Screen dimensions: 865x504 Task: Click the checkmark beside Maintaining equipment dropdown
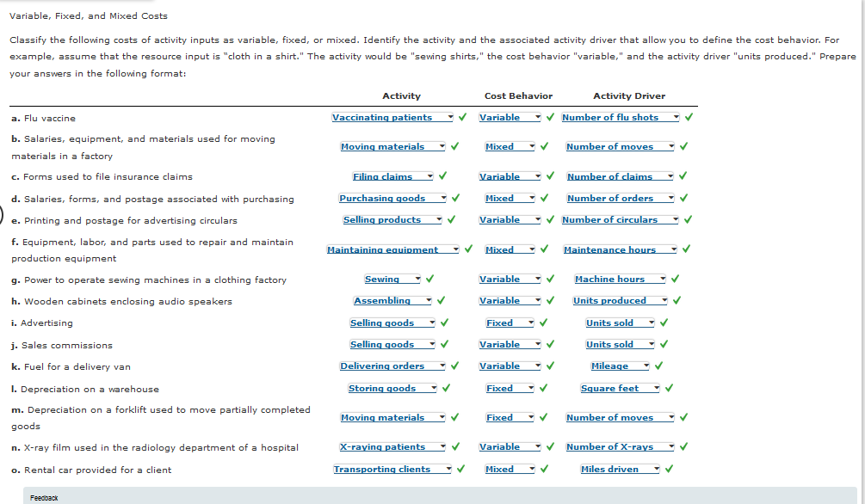click(x=468, y=249)
